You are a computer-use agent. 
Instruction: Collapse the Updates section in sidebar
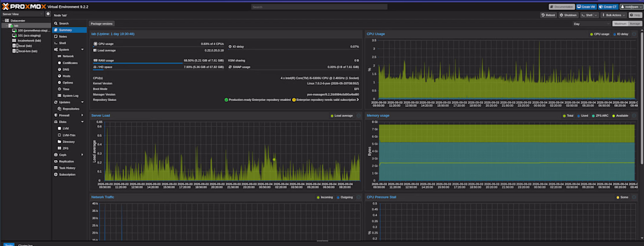point(82,102)
